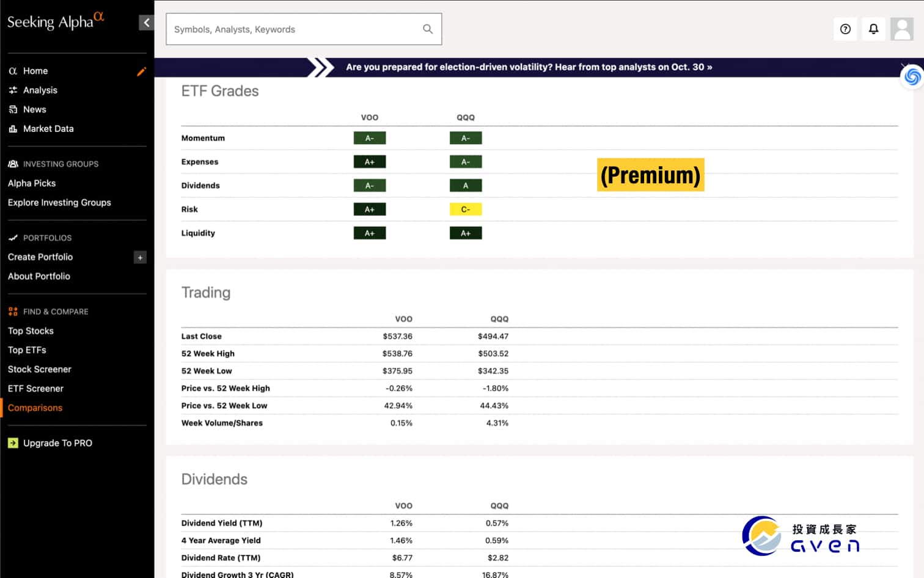
Task: Click the Find & Compare grid icon
Action: click(13, 312)
